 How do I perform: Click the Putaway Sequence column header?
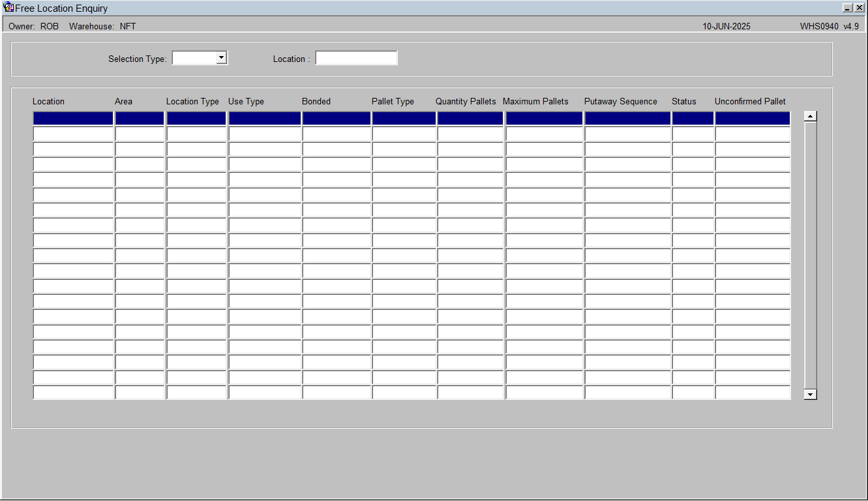point(621,102)
